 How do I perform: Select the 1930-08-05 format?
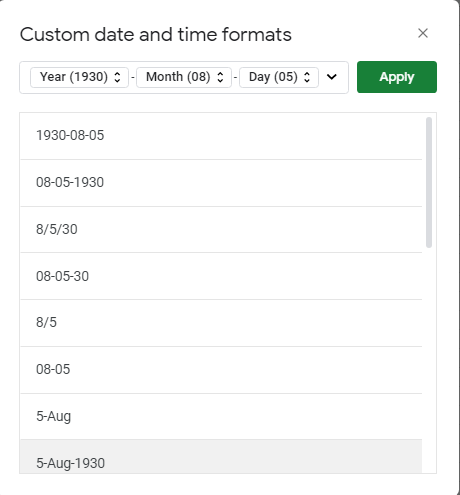pyautogui.click(x=221, y=136)
